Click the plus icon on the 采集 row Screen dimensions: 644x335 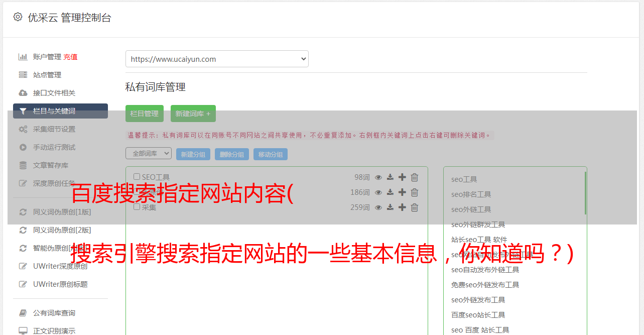pos(402,207)
